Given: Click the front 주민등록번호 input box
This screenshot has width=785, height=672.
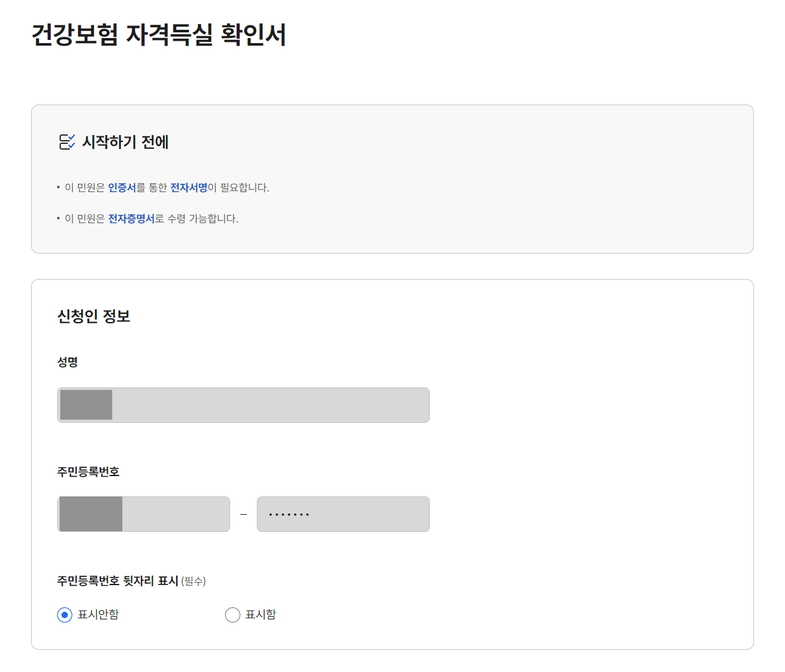Looking at the screenshot, I should [x=143, y=514].
